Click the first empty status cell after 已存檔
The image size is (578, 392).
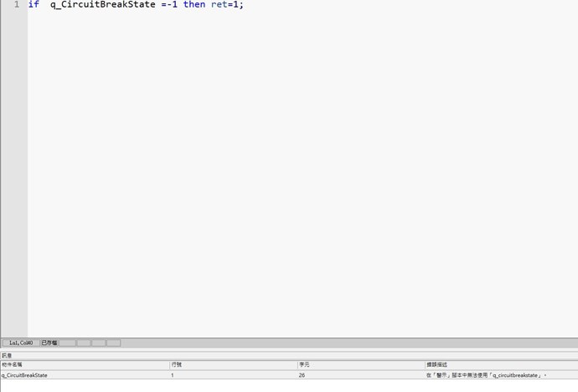[x=68, y=343]
